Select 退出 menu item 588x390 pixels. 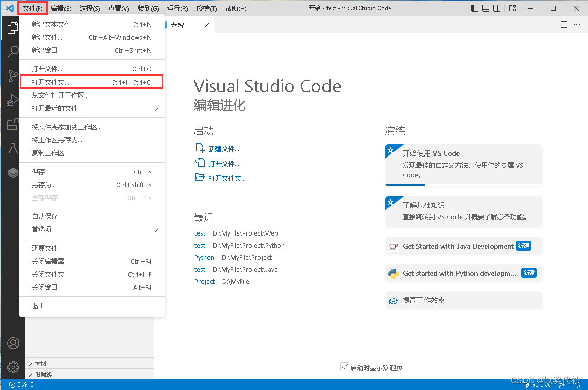click(92, 306)
